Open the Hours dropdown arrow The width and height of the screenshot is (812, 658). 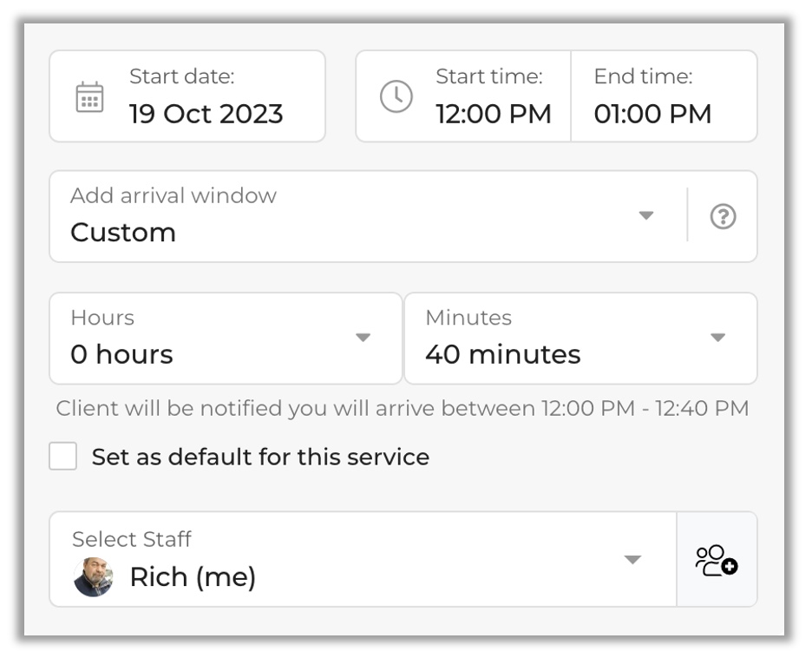pyautogui.click(x=363, y=338)
